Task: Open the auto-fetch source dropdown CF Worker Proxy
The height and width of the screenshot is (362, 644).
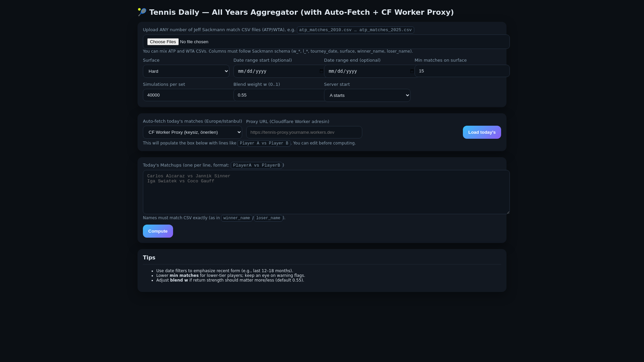Action: point(193,132)
